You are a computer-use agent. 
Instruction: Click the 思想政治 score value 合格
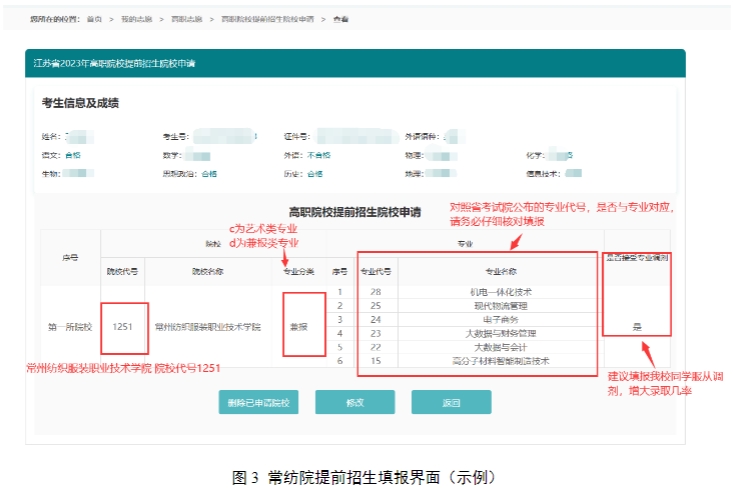pyautogui.click(x=209, y=174)
